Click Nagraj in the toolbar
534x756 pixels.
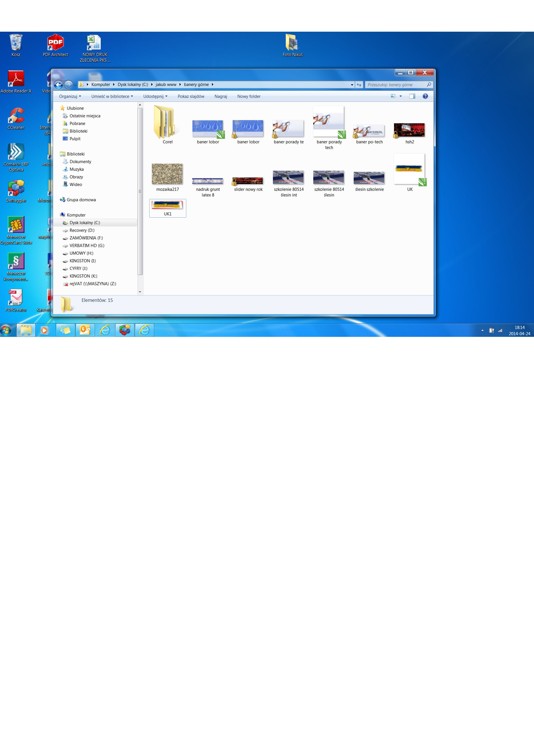coord(220,97)
